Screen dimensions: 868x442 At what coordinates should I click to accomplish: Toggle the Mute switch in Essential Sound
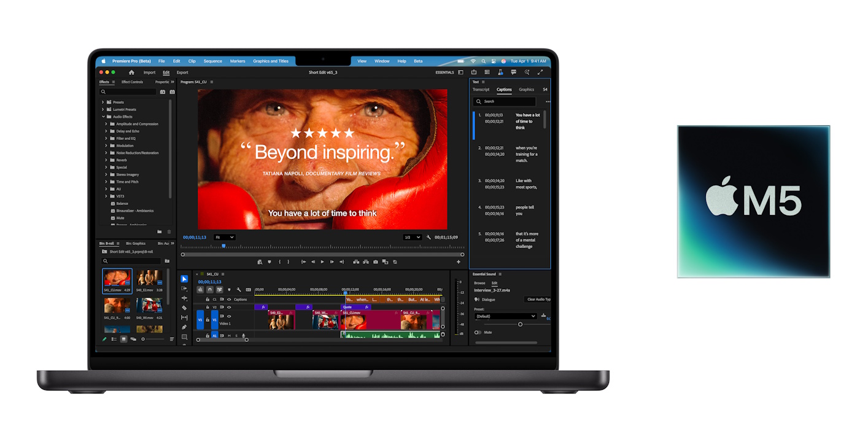click(x=478, y=332)
